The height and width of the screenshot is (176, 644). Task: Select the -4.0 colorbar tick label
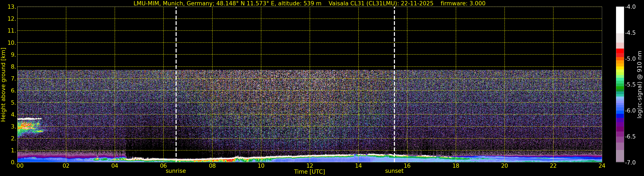pyautogui.click(x=630, y=7)
